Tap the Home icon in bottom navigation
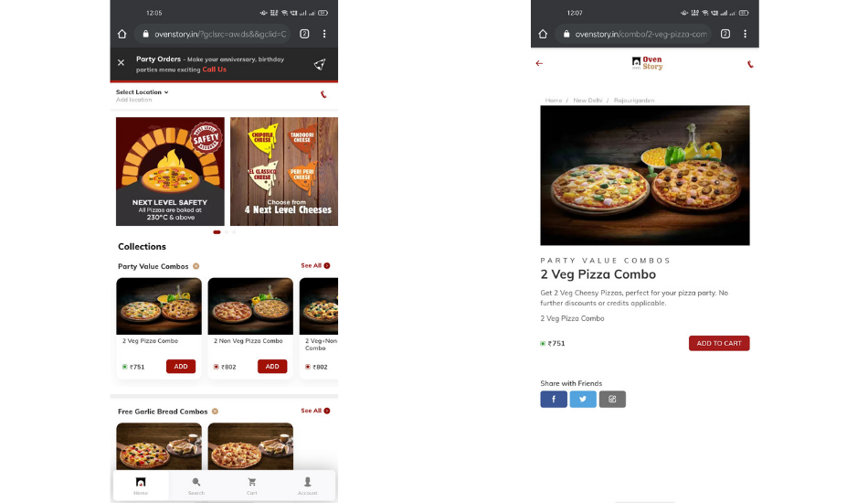 coord(141,486)
